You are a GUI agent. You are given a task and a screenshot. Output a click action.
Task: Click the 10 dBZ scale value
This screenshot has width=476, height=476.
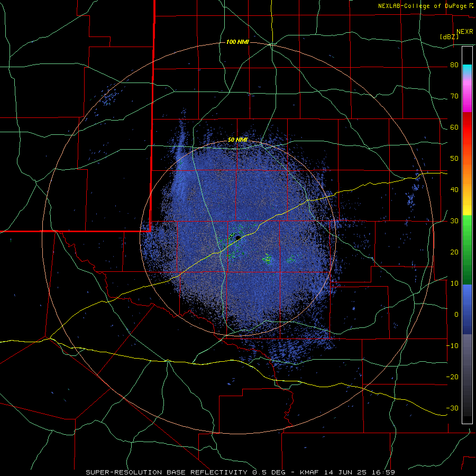(454, 283)
